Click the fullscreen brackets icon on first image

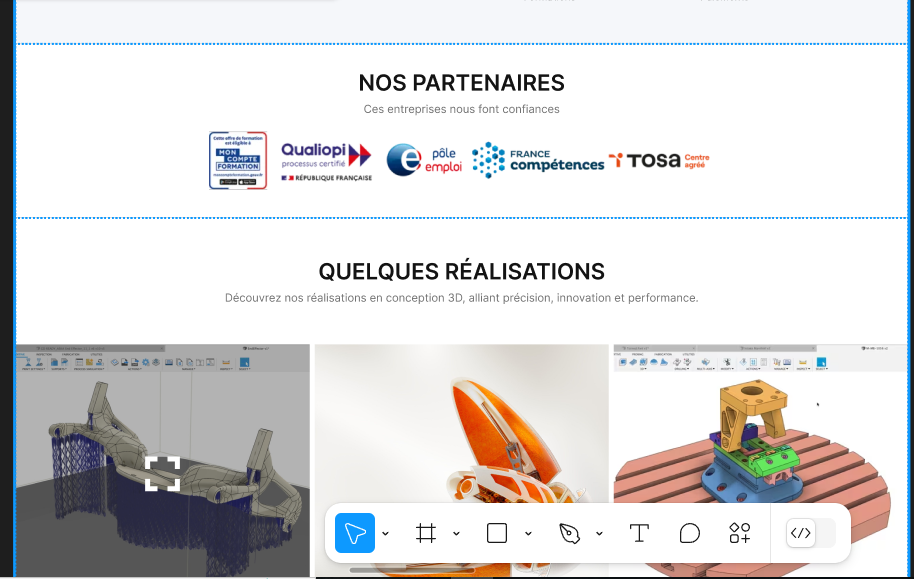[162, 473]
